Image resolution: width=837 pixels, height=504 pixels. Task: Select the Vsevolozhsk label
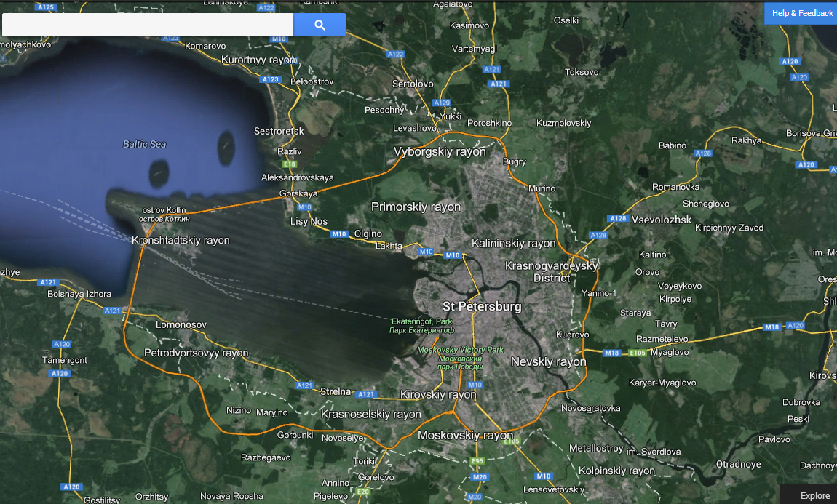coord(662,220)
